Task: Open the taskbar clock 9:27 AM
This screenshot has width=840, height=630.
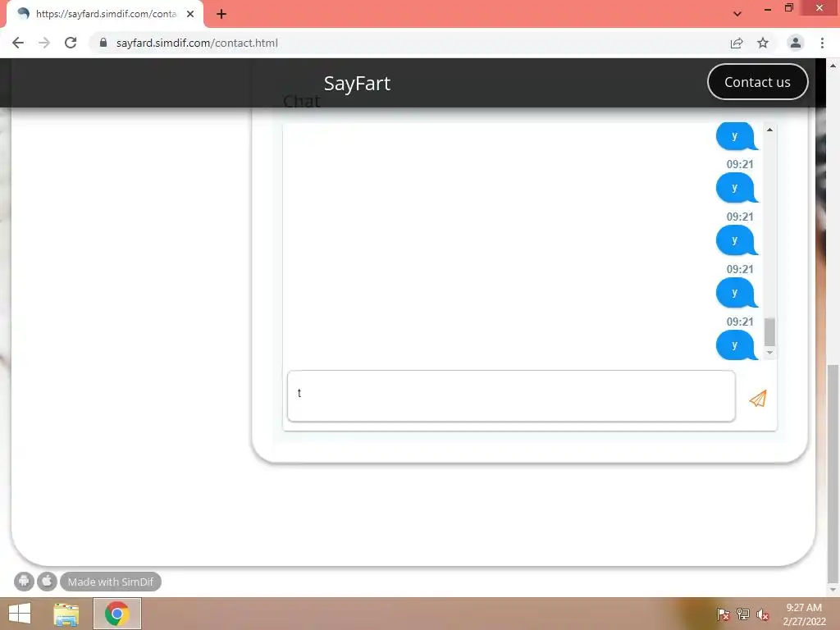Action: [804, 614]
